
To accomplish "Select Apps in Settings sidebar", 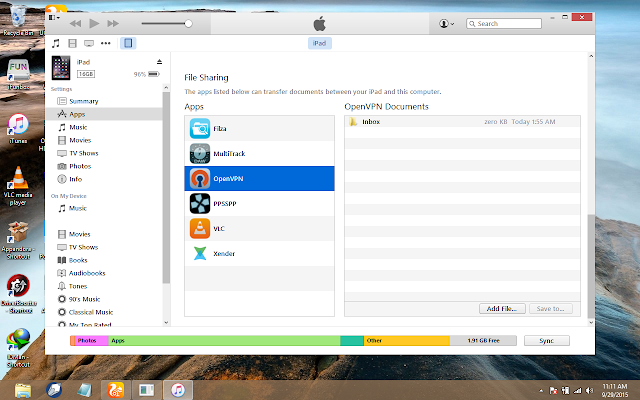I will (x=104, y=114).
